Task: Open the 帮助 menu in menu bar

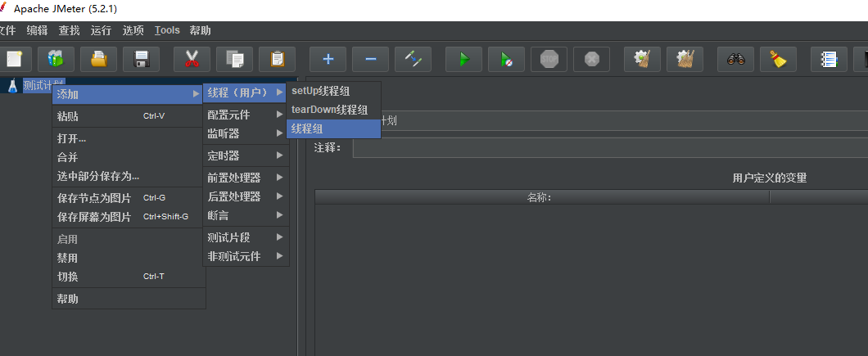Action: pyautogui.click(x=200, y=30)
